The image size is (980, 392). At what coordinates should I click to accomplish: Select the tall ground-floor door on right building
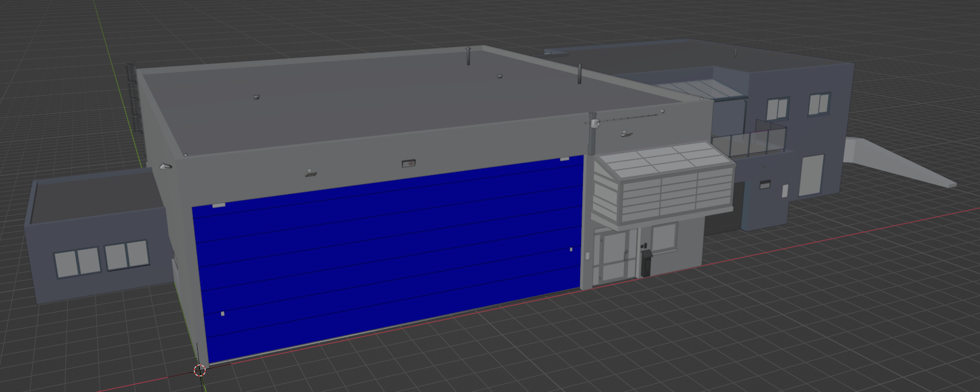click(x=811, y=175)
